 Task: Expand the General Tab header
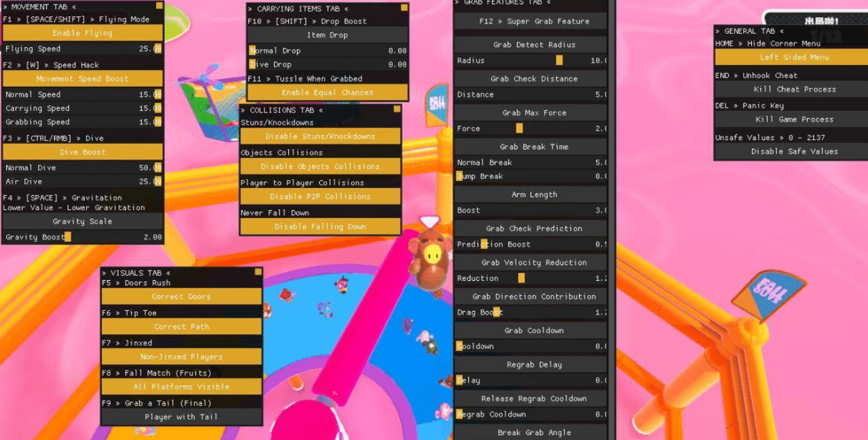(749, 31)
